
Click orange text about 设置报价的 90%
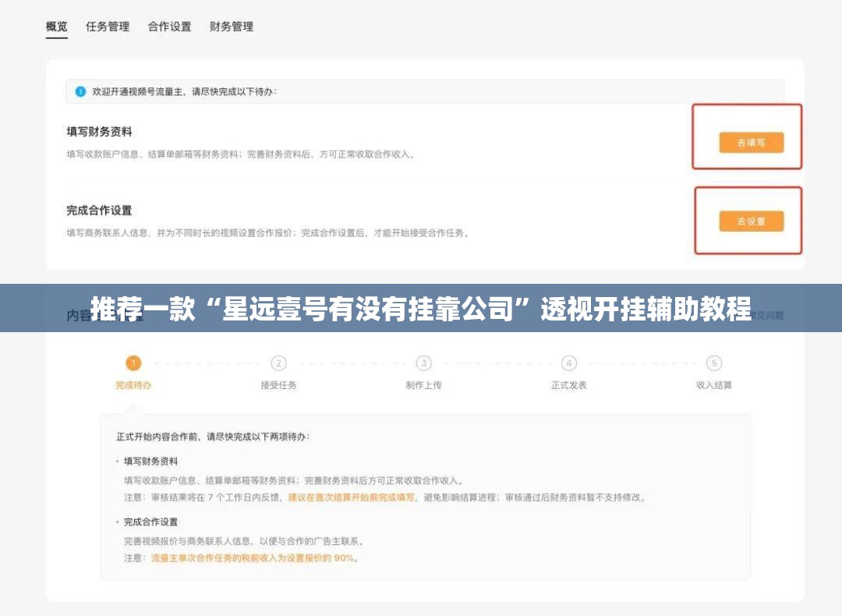point(254,558)
